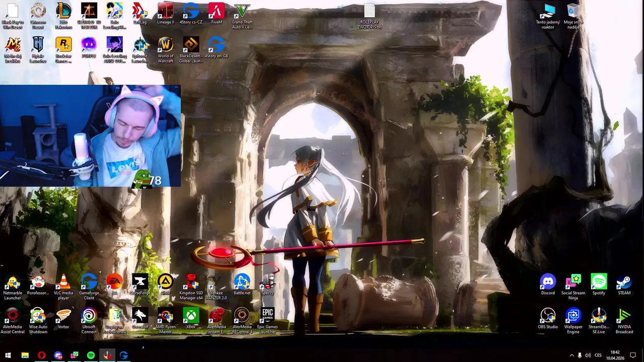The width and height of the screenshot is (644, 362).
Task: Select the Hytale Launcher shortcut
Action: (x=38, y=49)
